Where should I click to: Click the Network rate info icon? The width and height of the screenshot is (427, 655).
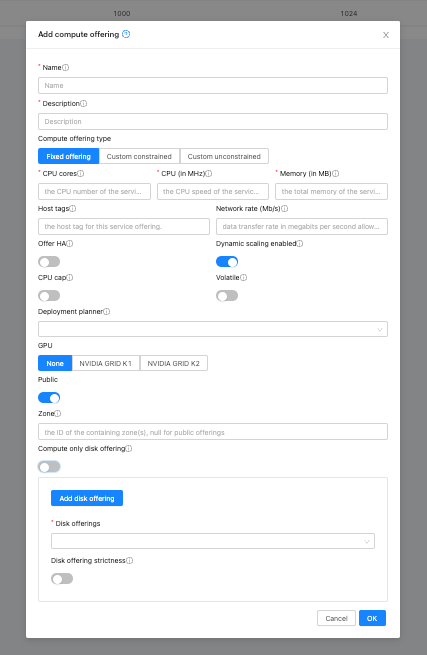[x=285, y=208]
